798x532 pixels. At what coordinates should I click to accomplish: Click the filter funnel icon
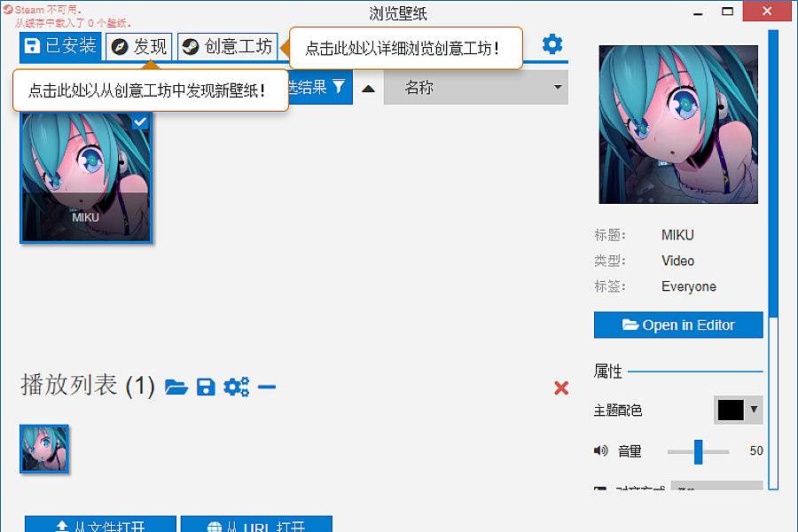click(339, 86)
